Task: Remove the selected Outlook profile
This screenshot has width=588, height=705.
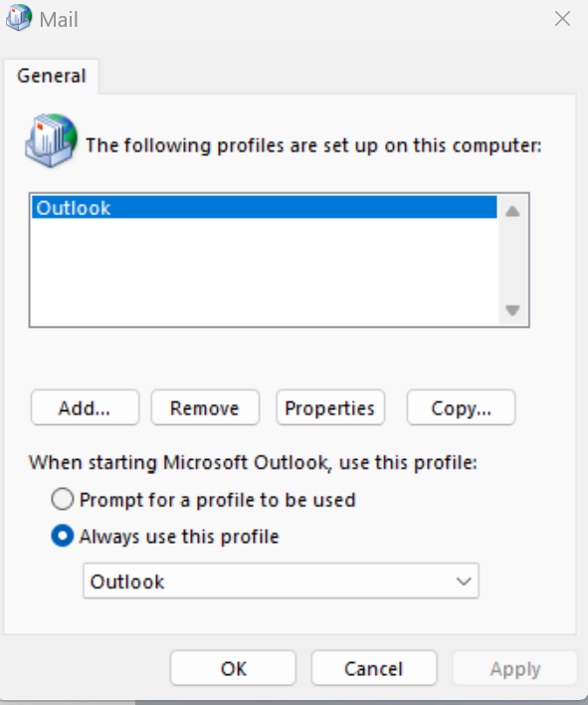Action: 205,408
